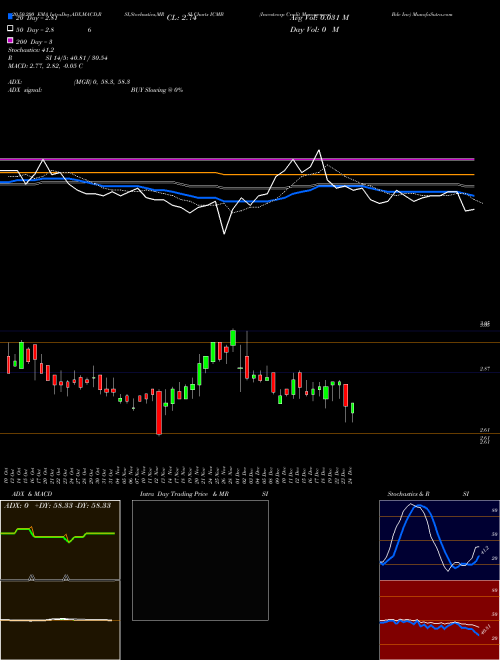Image resolution: width=500 pixels, height=660 pixels.
Task: Click the empty intraday trading price chart box
Action: [200, 560]
